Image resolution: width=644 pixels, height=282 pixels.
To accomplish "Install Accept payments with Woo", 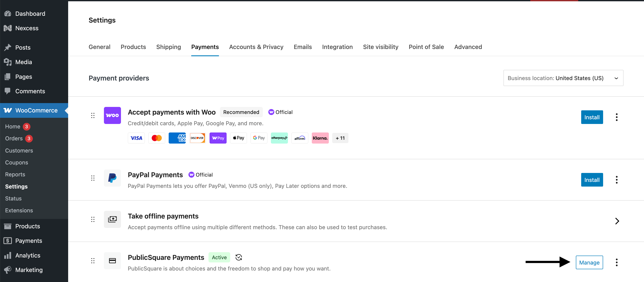I will click(x=592, y=117).
